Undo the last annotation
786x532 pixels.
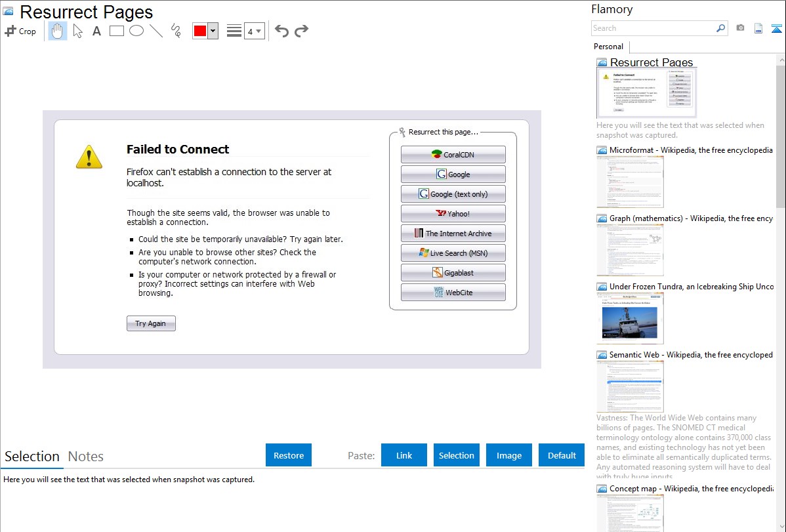click(281, 31)
